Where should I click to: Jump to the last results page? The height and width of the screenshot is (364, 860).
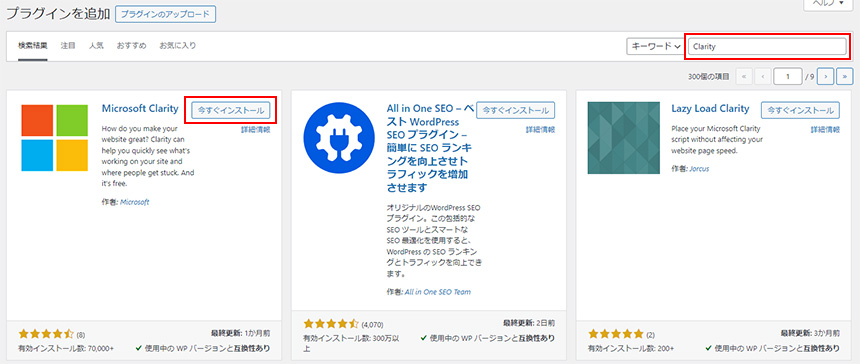tap(845, 77)
